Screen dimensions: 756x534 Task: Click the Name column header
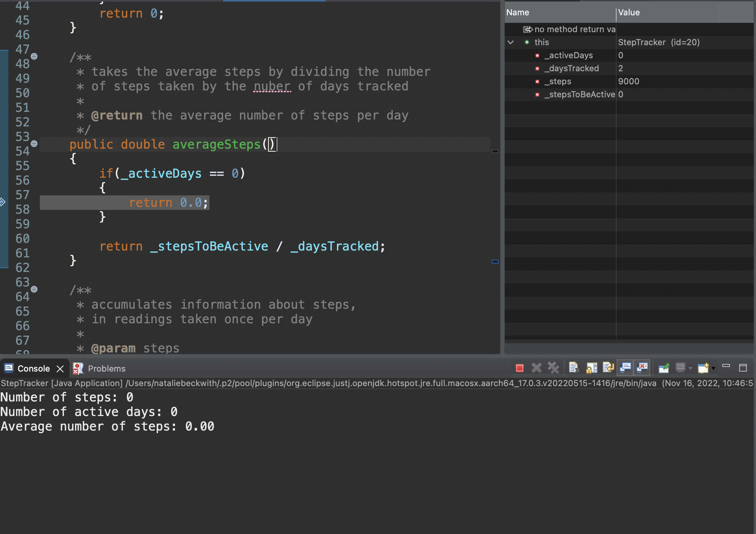pyautogui.click(x=518, y=13)
